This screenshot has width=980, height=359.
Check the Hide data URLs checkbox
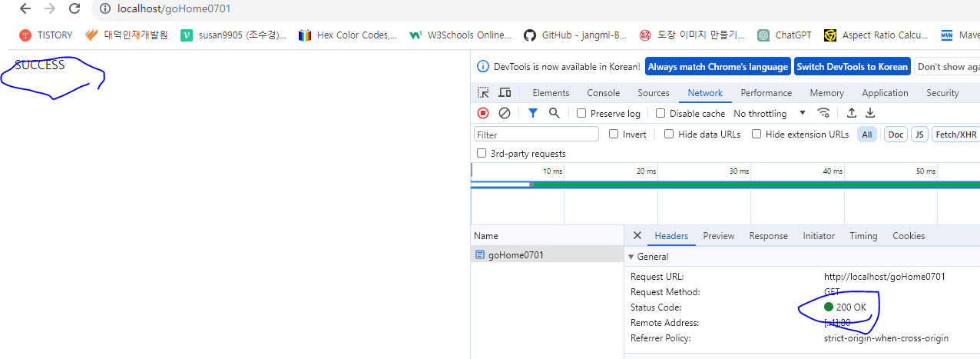coord(669,134)
